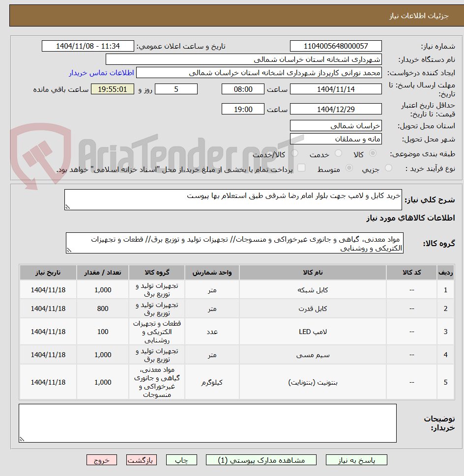Click the remaining time countdown 19:55:01
The image size is (464, 476).
[x=113, y=89]
